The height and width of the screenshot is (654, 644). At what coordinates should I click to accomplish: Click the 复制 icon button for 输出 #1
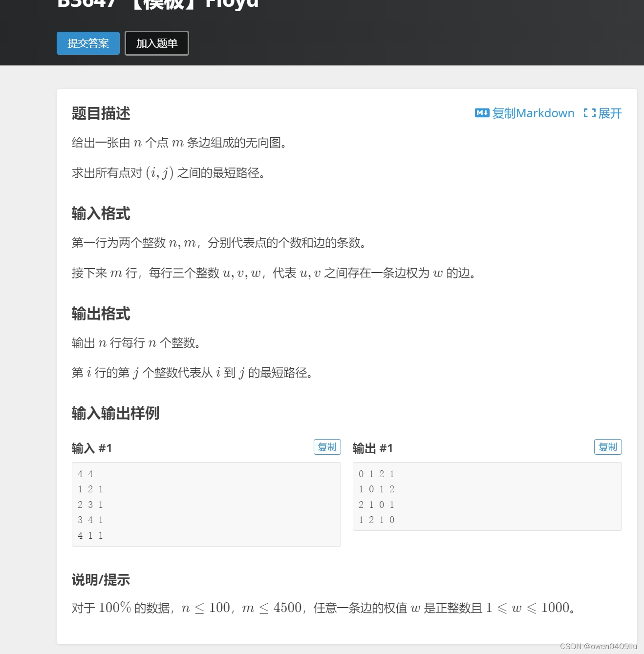[607, 446]
